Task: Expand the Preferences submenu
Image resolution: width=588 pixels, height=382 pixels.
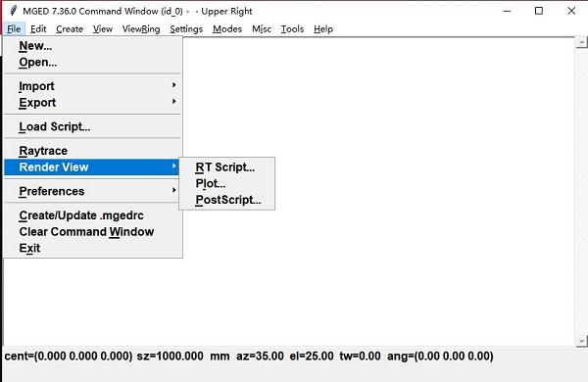Action: coord(93,191)
